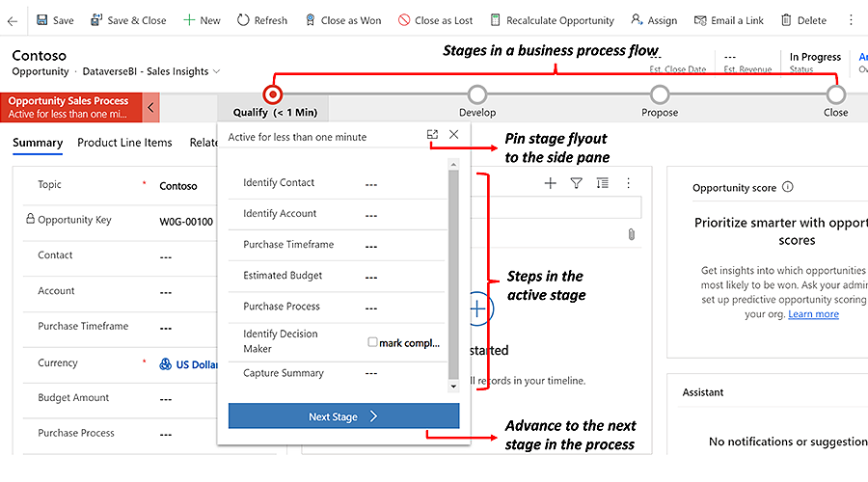The height and width of the screenshot is (482, 868).
Task: Select the Develop stage circle
Action: 476,94
